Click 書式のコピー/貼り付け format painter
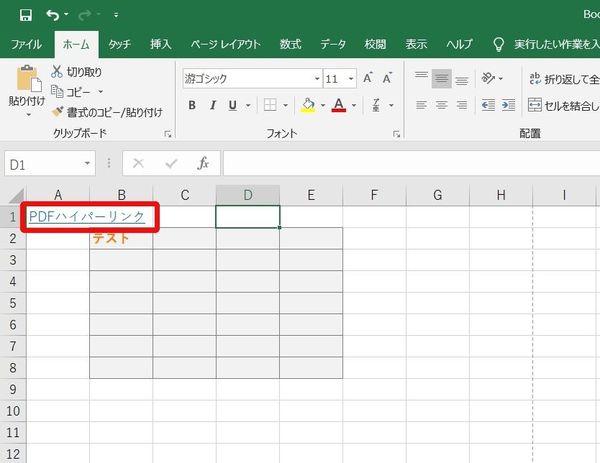600x463 pixels. 107,112
